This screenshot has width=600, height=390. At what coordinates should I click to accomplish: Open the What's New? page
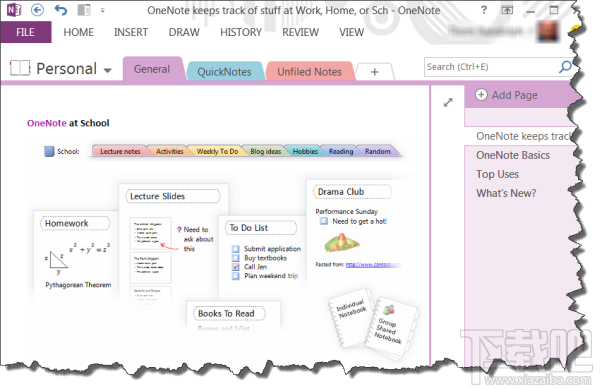click(x=506, y=193)
